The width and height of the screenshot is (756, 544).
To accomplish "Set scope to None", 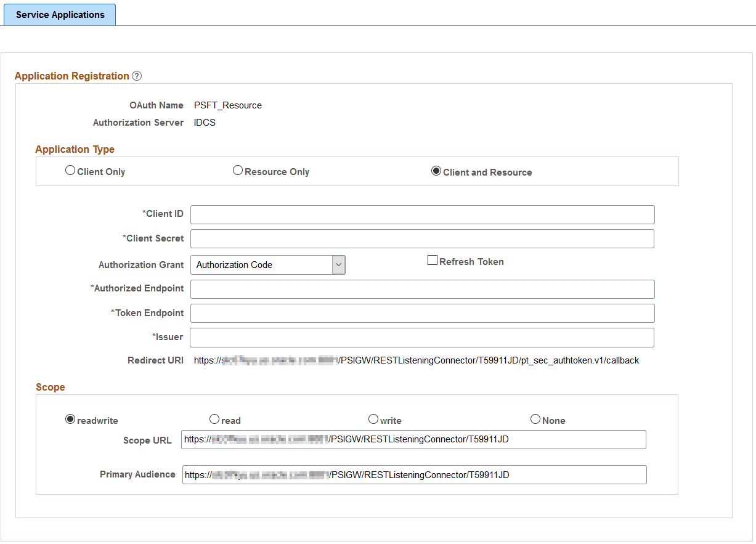I will click(x=535, y=418).
